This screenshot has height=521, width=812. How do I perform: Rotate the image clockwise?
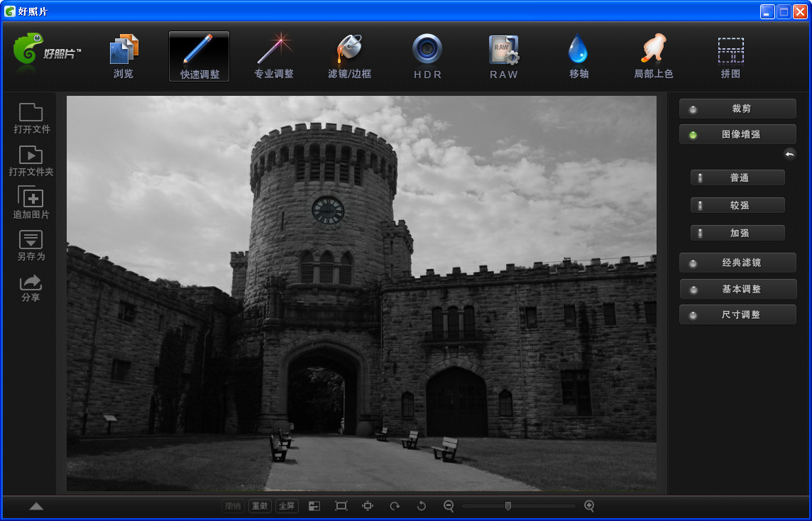(x=395, y=506)
